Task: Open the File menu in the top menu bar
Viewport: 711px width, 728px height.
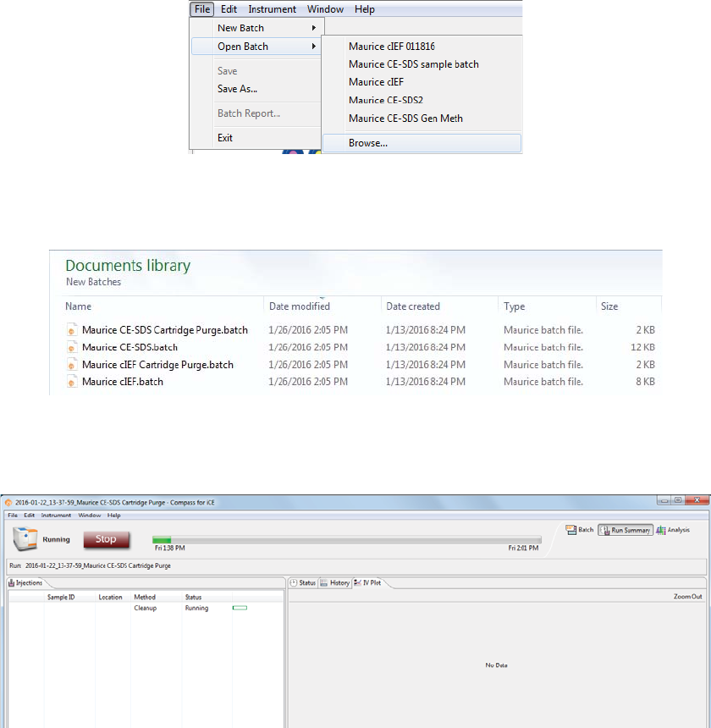Action: pos(202,9)
